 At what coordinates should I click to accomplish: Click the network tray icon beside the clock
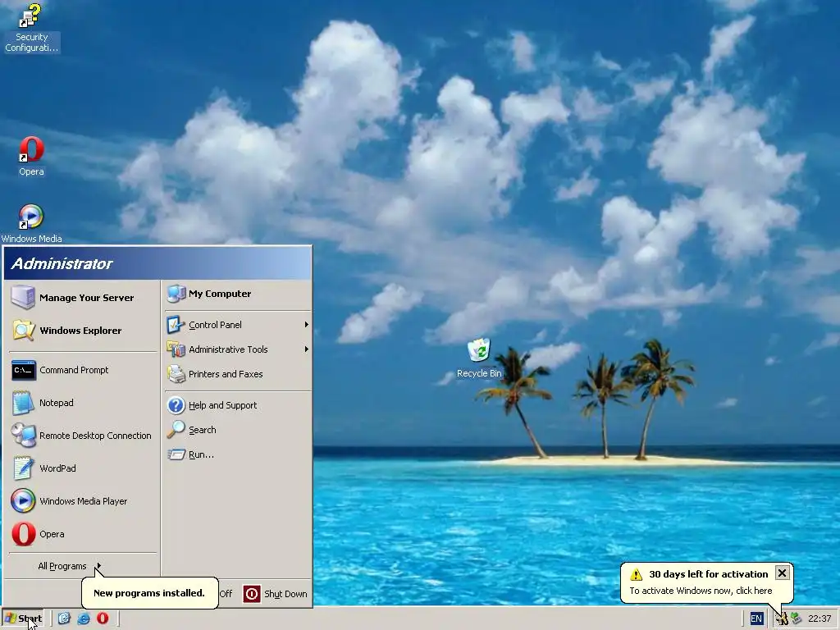[796, 619]
